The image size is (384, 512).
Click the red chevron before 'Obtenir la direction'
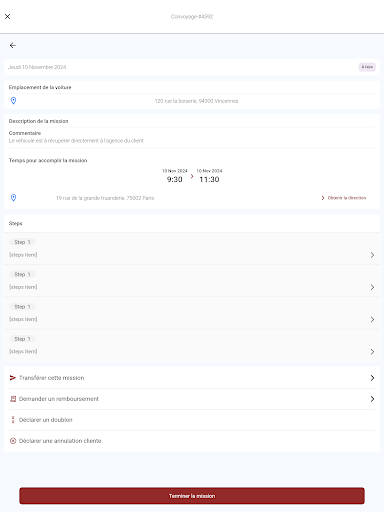323,198
